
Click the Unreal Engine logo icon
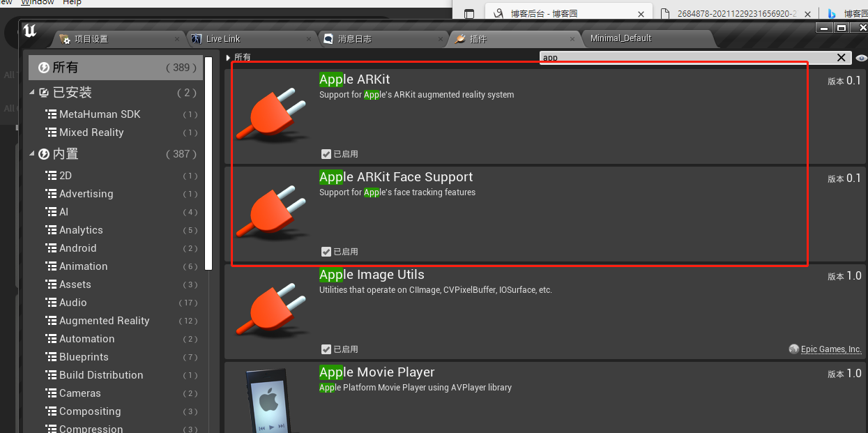tap(29, 31)
